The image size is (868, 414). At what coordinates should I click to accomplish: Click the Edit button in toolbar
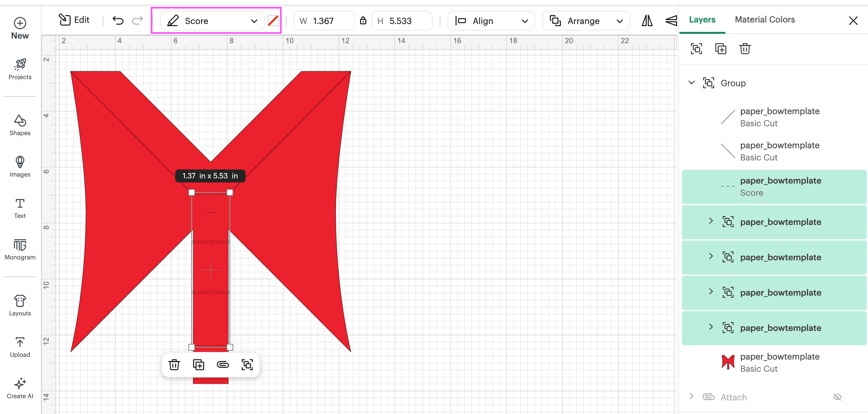pos(74,20)
